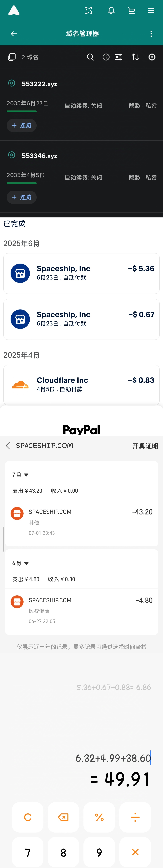Open the domain list settings gear
This screenshot has width=163, height=868.
tap(152, 57)
